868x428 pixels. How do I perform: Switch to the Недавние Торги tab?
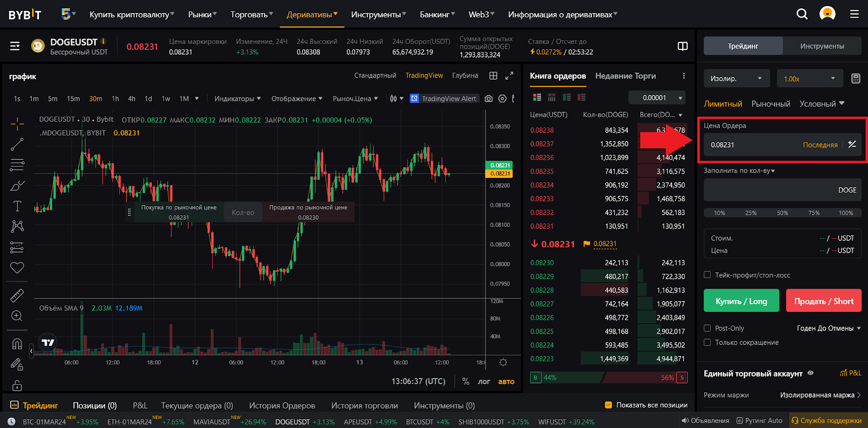point(626,76)
